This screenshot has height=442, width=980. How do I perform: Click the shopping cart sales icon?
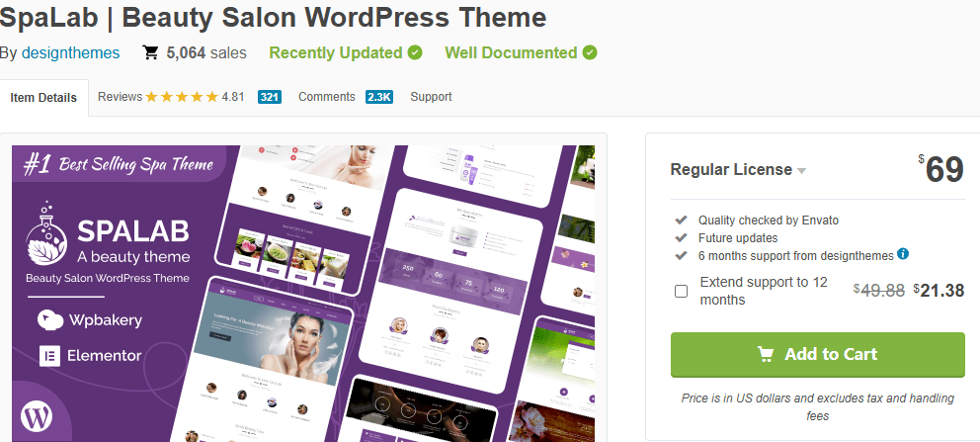[x=150, y=52]
